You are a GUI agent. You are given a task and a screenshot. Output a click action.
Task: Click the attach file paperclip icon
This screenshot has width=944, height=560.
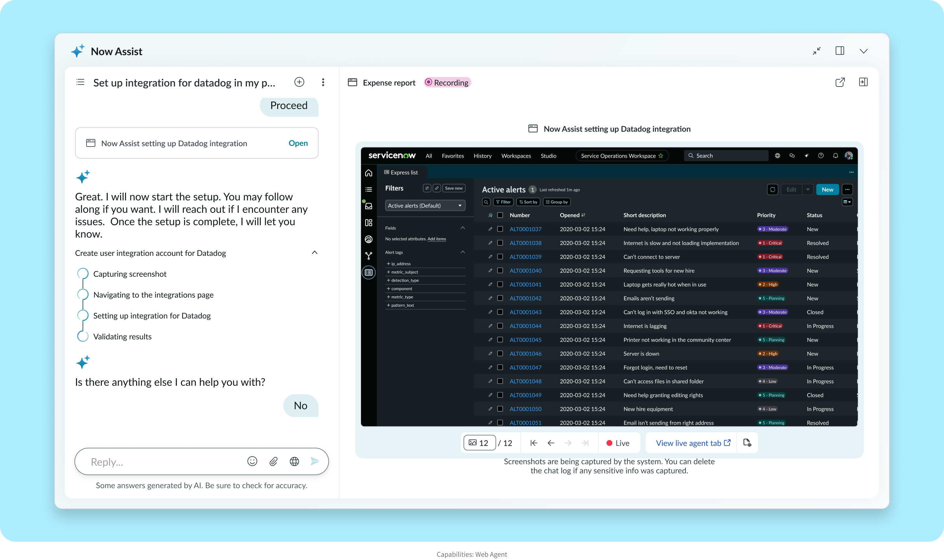(x=273, y=461)
